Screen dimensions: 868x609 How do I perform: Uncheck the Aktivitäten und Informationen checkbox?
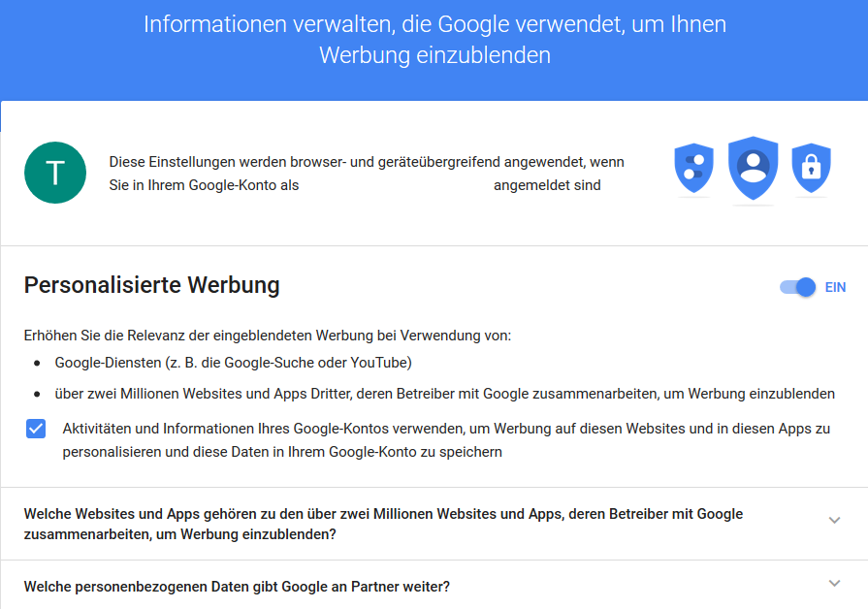tap(36, 429)
